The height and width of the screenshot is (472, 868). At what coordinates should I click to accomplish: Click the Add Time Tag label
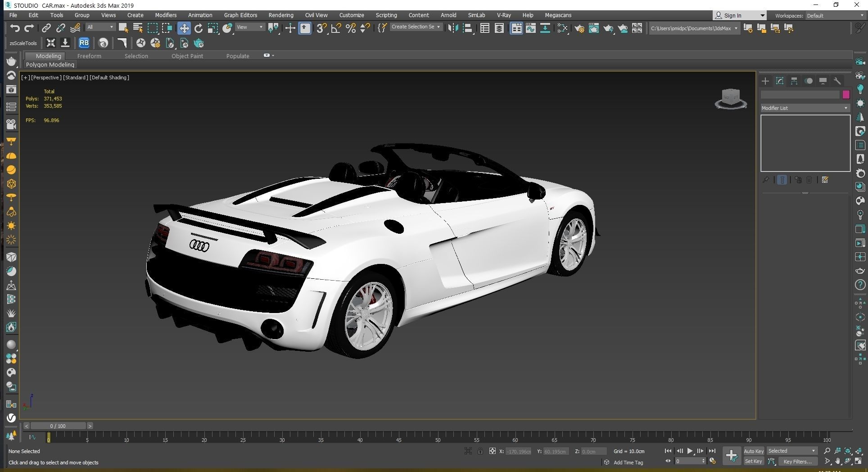[x=628, y=463]
